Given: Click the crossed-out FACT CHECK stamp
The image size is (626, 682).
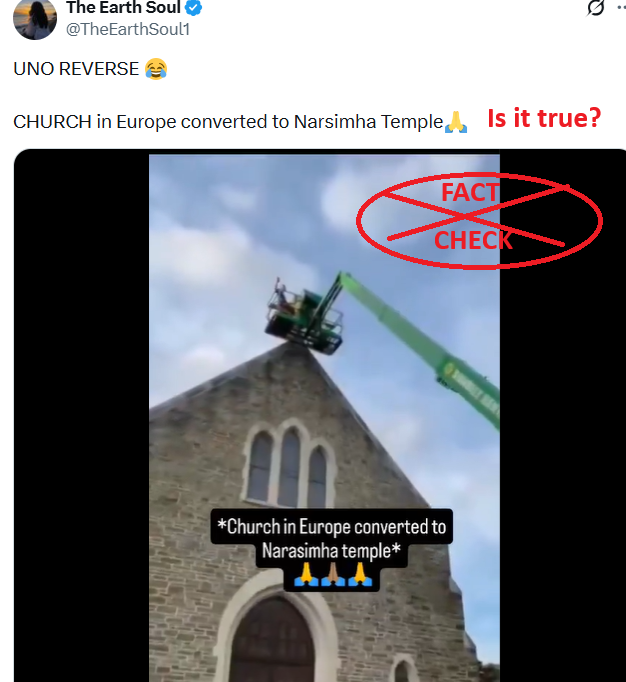Looking at the screenshot, I should coord(479,220).
